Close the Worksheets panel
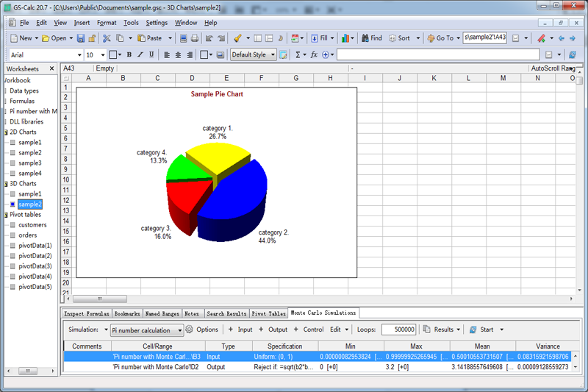 click(51, 68)
